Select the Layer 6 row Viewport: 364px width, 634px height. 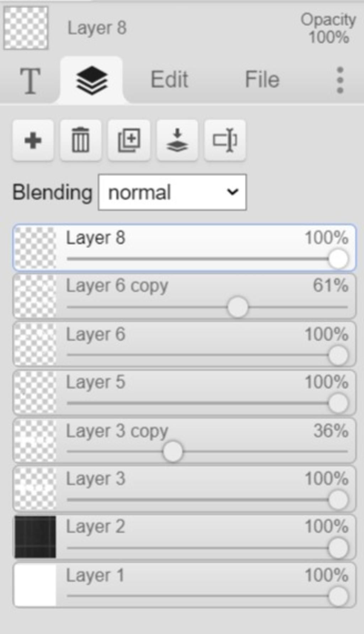click(x=184, y=345)
